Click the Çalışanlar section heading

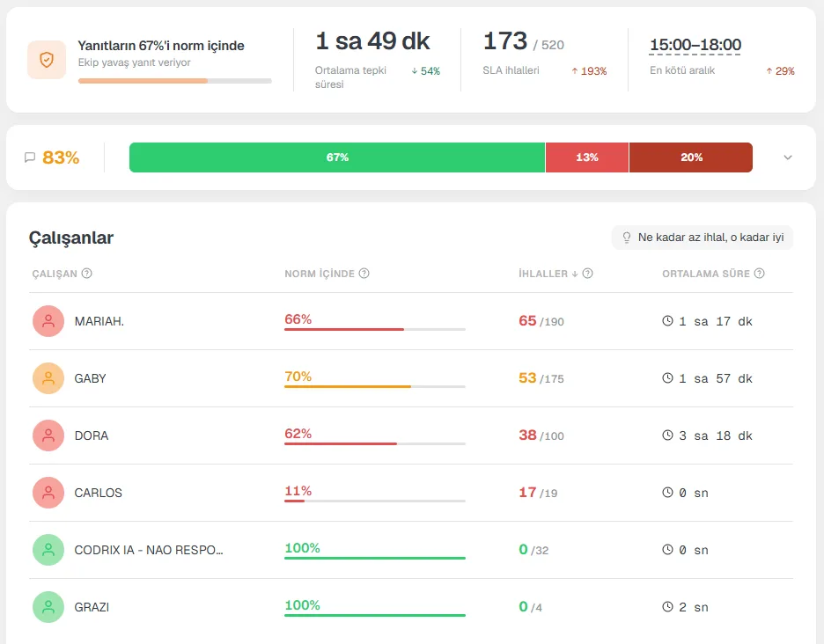[x=71, y=238]
